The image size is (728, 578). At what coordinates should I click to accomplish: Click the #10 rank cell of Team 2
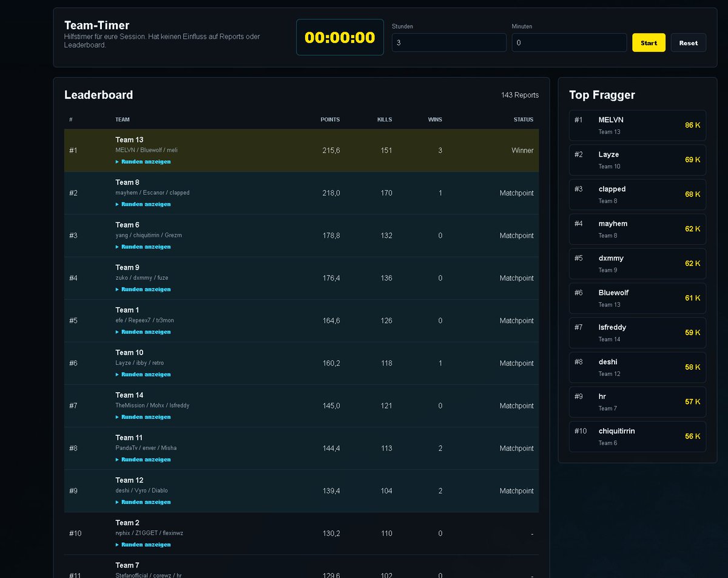pyautogui.click(x=75, y=533)
